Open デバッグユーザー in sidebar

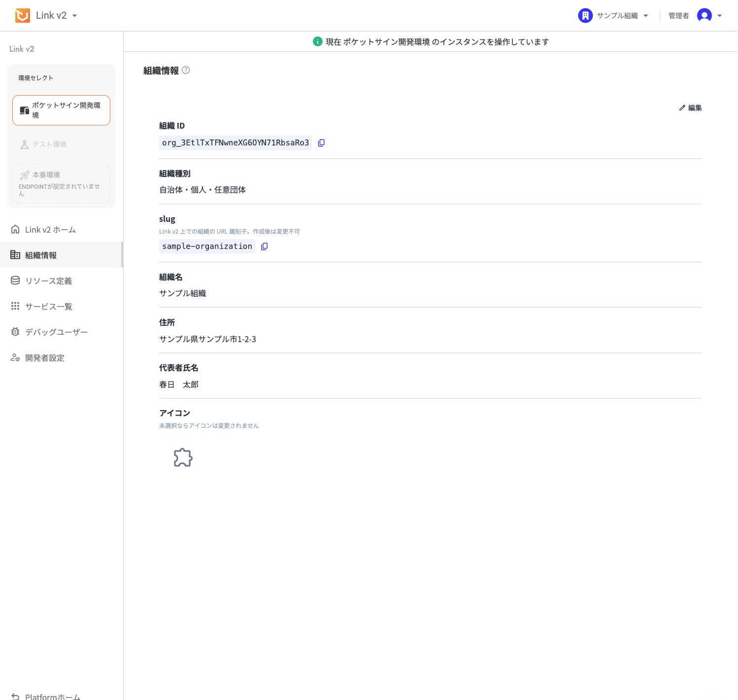point(61,332)
